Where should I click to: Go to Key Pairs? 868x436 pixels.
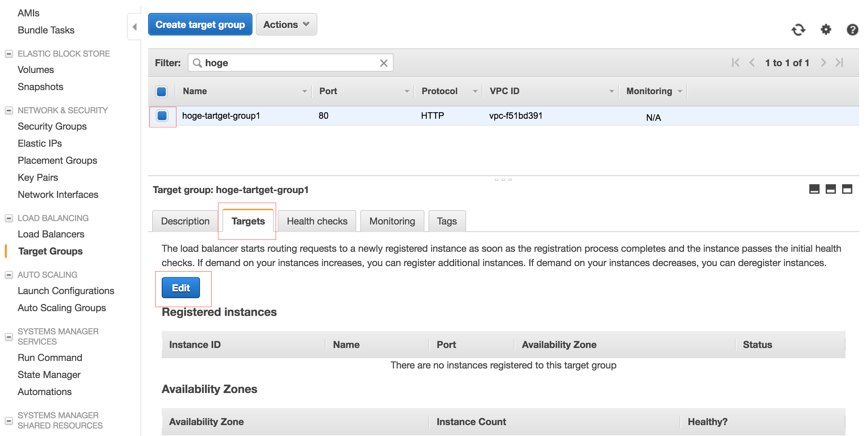(38, 177)
